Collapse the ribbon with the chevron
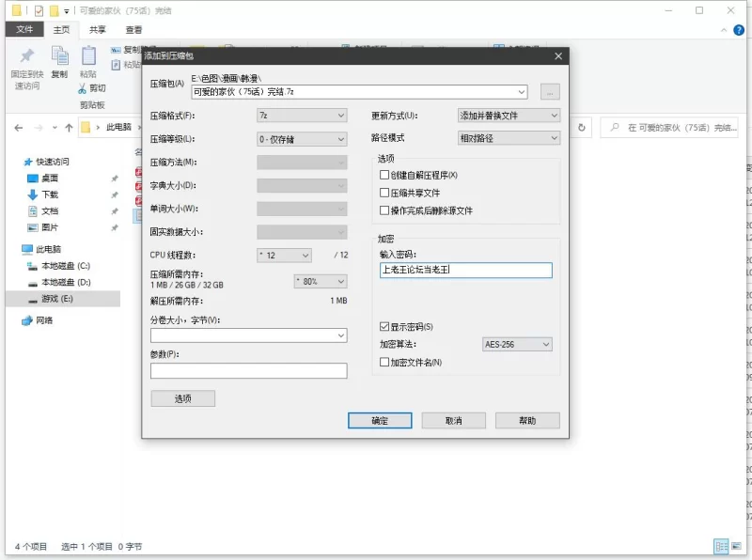This screenshot has width=752, height=560. 724,30
